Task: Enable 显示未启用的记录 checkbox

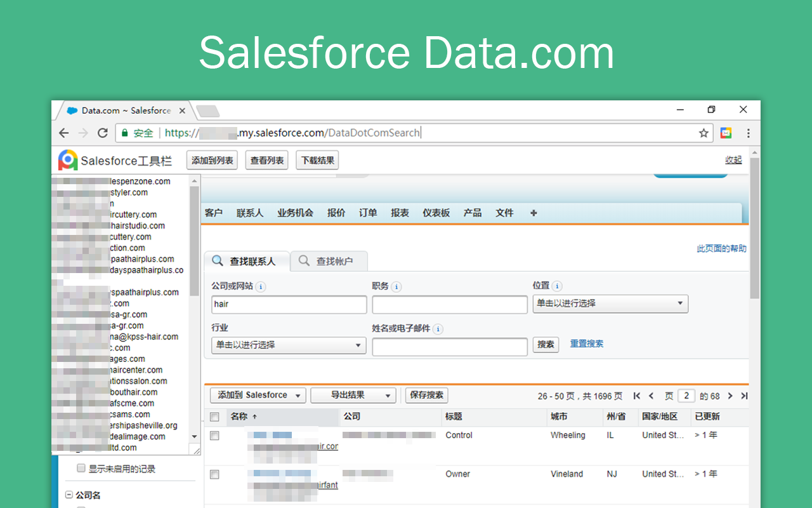Action: tap(81, 468)
